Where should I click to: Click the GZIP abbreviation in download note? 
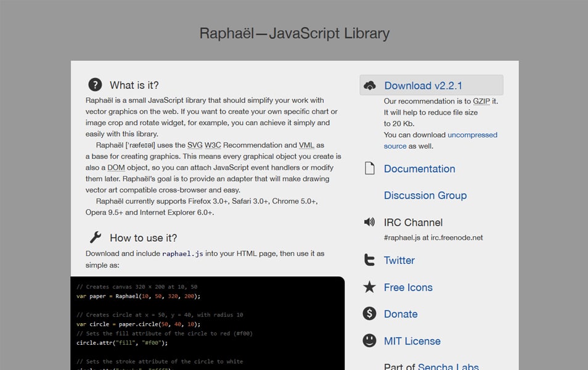click(481, 101)
